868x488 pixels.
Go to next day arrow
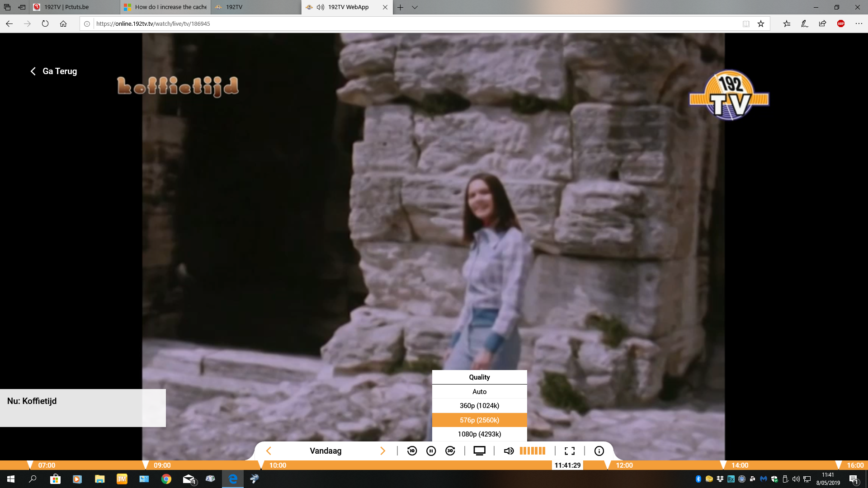tap(382, 451)
